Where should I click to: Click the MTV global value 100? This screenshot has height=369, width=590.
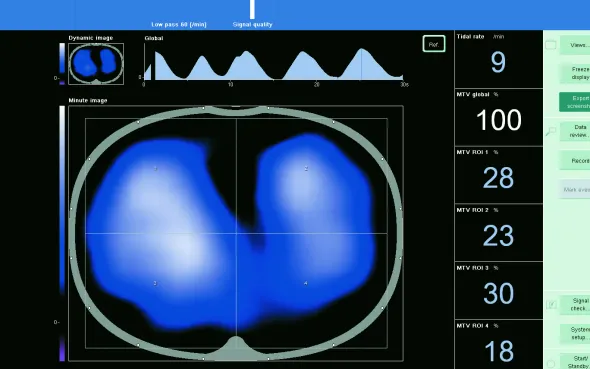point(499,120)
